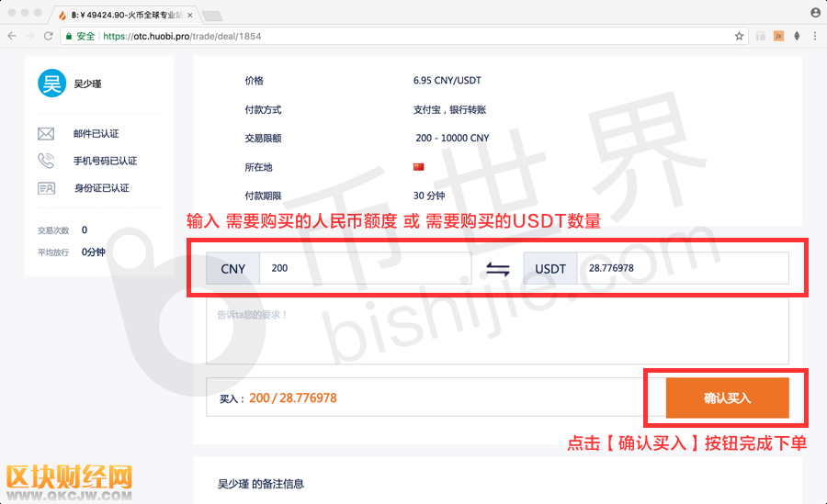The image size is (827, 504).
Task: Click the 付款方式 label
Action: point(263,109)
